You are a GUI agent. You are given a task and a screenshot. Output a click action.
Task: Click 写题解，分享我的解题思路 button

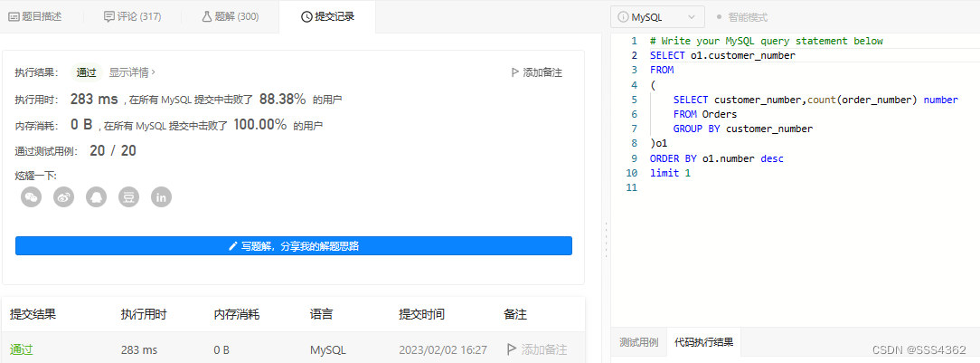[x=294, y=246]
